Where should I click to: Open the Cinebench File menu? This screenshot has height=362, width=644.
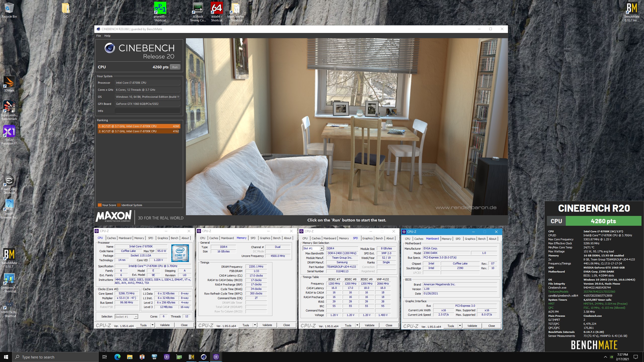tap(99, 36)
